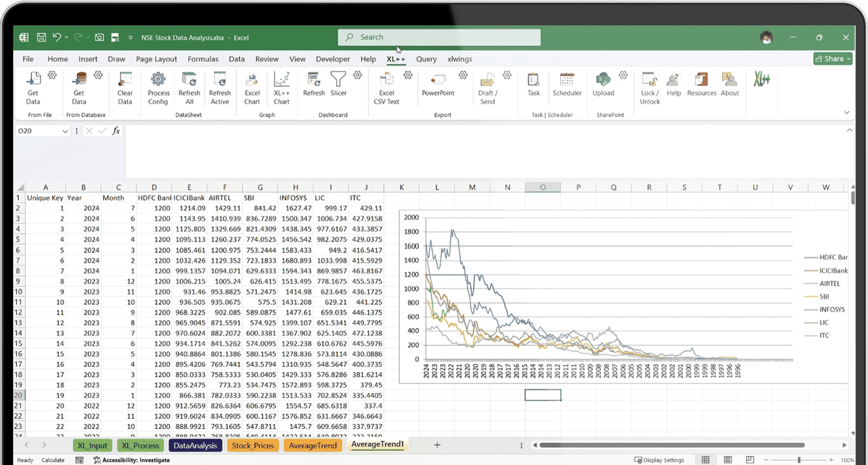Open settings gear beside Excel CSV Text
868x465 pixels.
point(408,75)
